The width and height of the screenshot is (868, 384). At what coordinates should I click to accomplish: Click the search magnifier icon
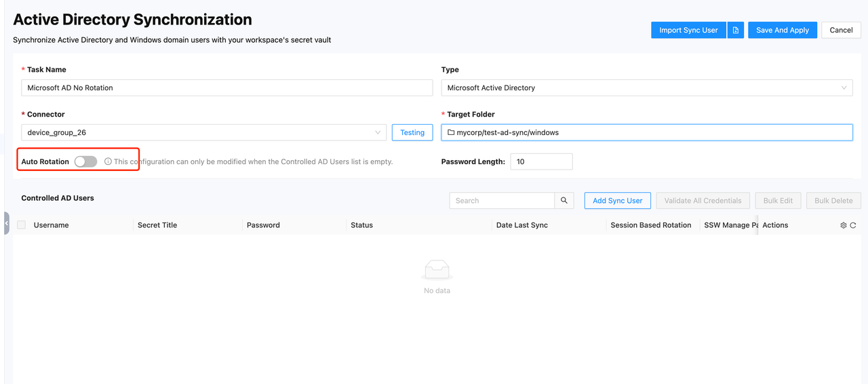point(564,201)
